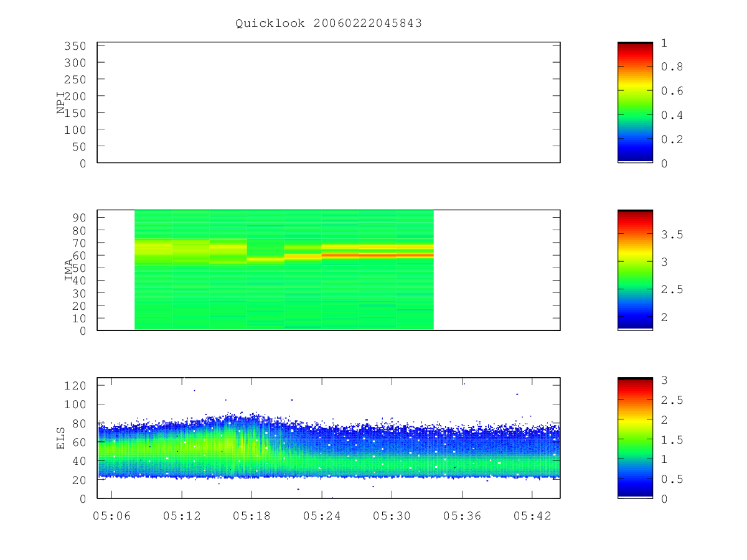Click the 40 tick on IMA axis
747x560 pixels.
[x=78, y=280]
